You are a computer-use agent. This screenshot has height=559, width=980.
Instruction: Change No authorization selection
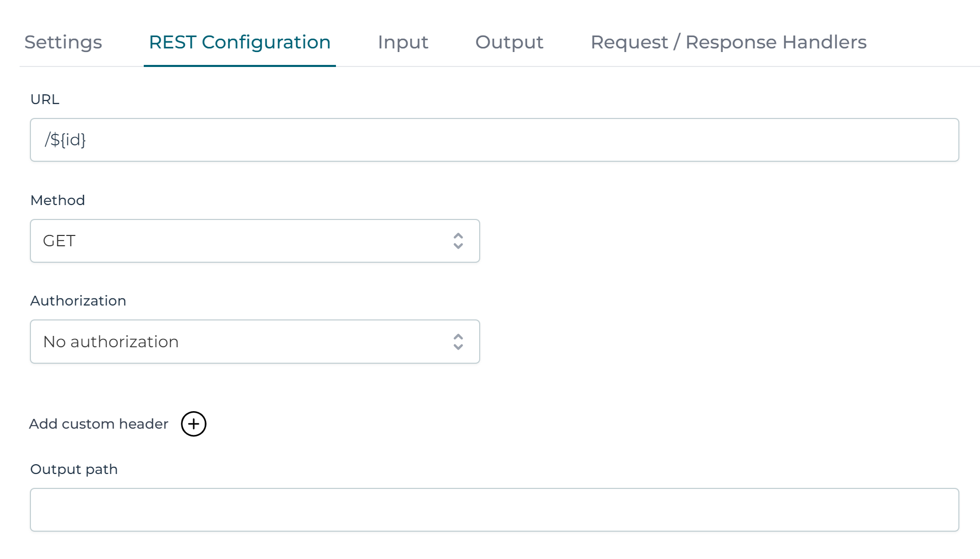coord(255,342)
